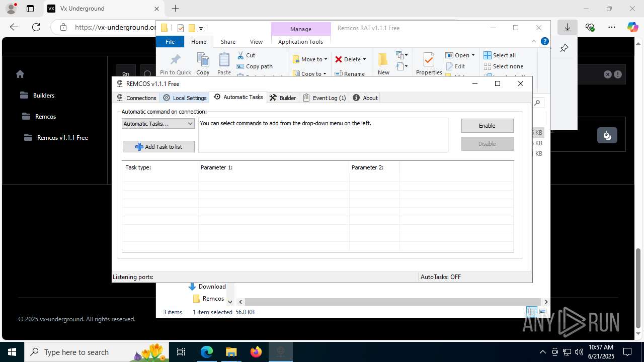
Task: Click the Listening ports status text
Action: coord(133,277)
